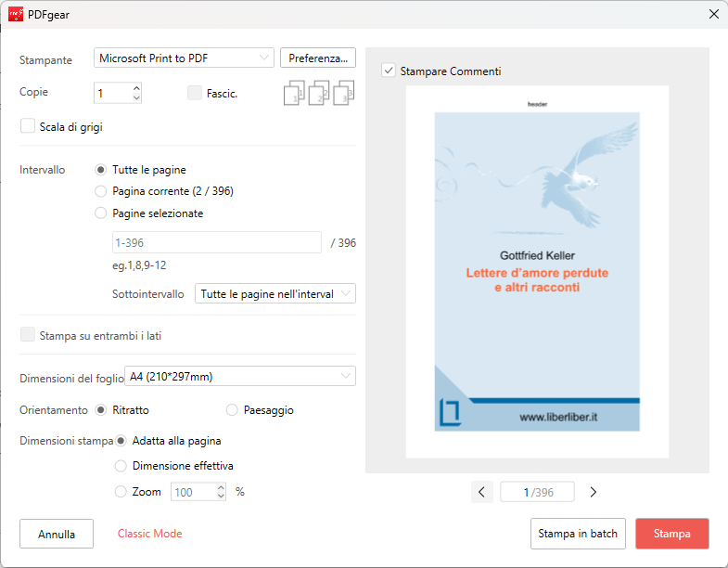Click the Copie number field
Image resolution: width=728 pixels, height=568 pixels.
pyautogui.click(x=113, y=93)
